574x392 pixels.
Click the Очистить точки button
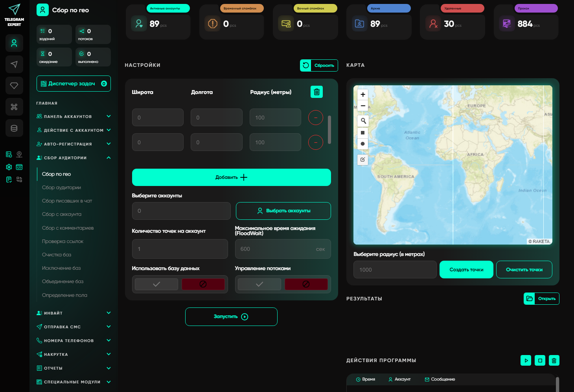click(x=524, y=270)
